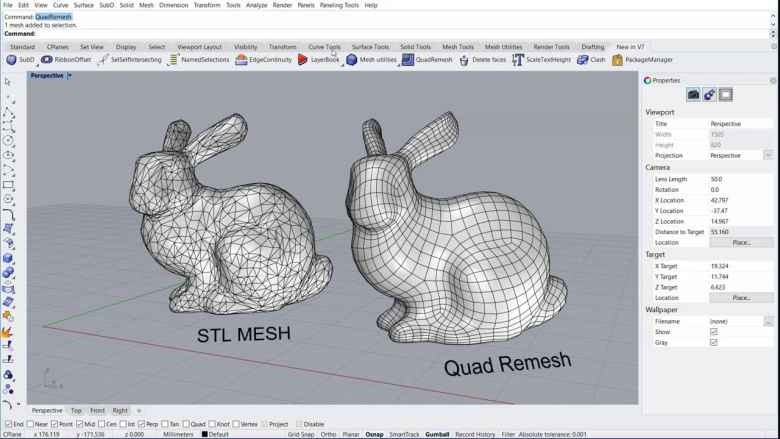780x439 pixels.
Task: Disable the Wallpaper Show checkbox
Action: tap(713, 331)
